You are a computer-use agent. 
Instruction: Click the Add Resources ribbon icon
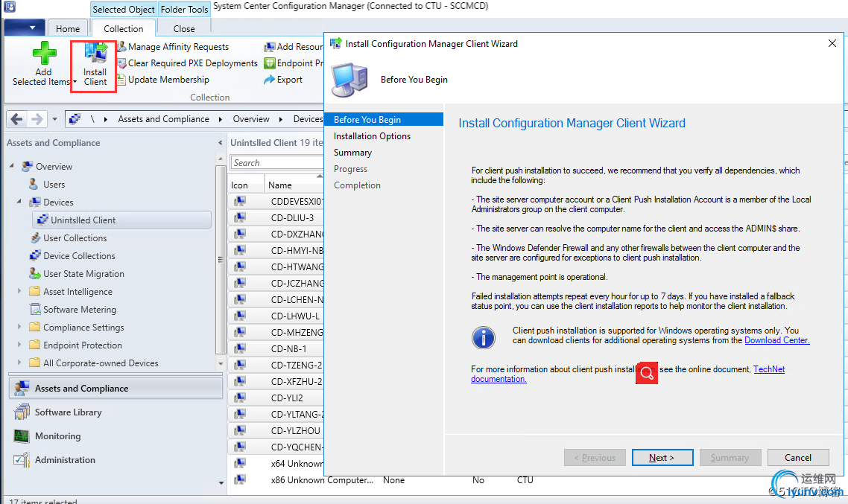[x=269, y=47]
